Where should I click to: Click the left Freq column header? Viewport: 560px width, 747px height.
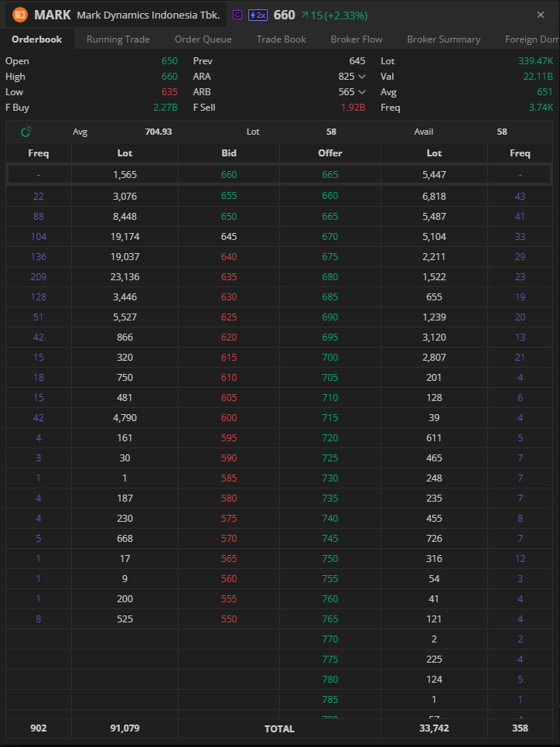click(x=39, y=153)
